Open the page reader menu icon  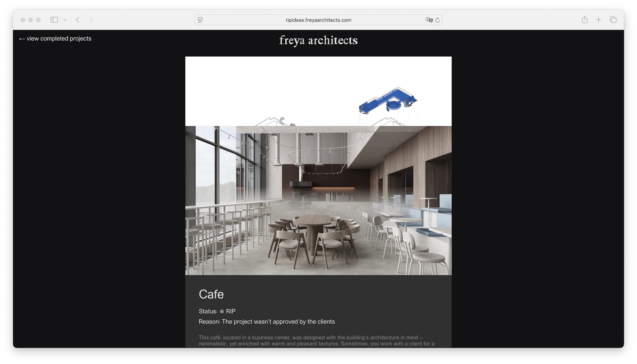[200, 20]
